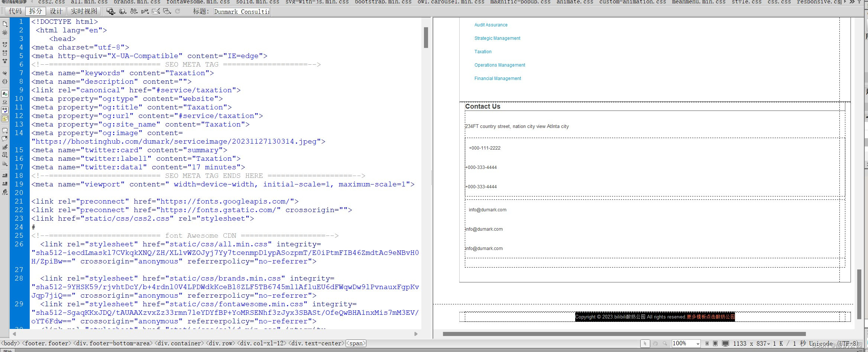Click the show code navigator wheel icon

coord(5,32)
